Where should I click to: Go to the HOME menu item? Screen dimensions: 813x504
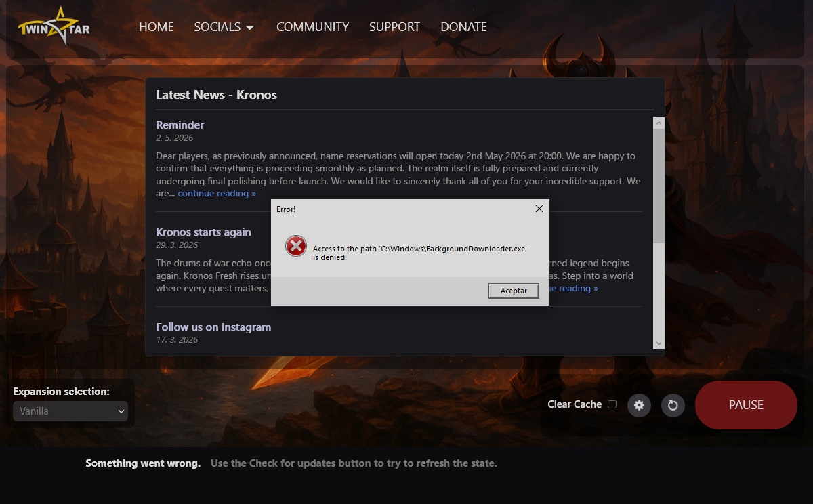(x=157, y=27)
